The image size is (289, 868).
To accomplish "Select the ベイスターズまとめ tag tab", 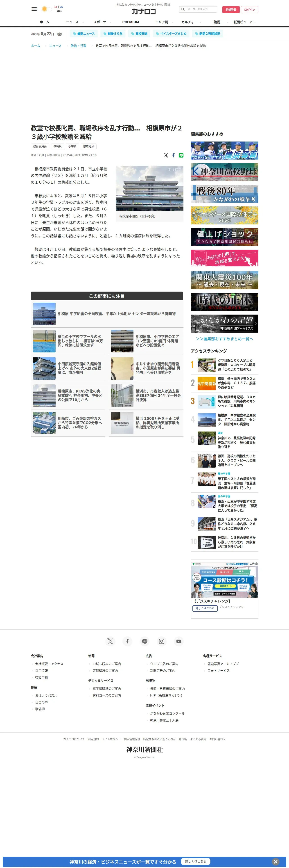I will point(171,34).
